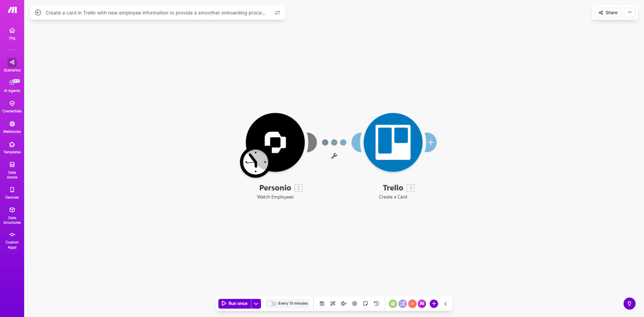The image size is (644, 317).
Task: Go back using the arrow beside the scenario title
Action: (38, 13)
